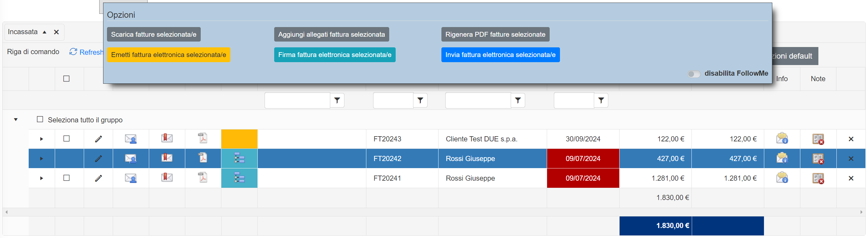Open Info icon for Cliente Test DUE
The height and width of the screenshot is (238, 868).
tap(782, 139)
